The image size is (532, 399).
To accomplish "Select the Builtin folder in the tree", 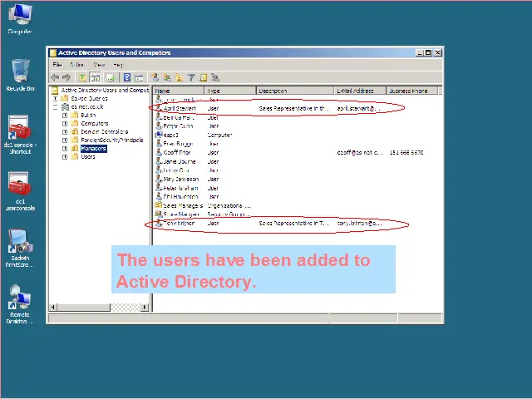I will point(88,115).
